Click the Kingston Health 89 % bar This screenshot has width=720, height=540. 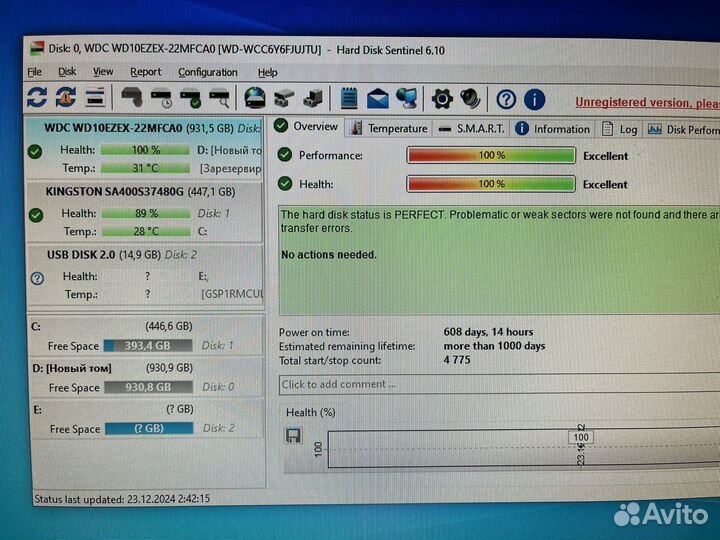[x=146, y=214]
